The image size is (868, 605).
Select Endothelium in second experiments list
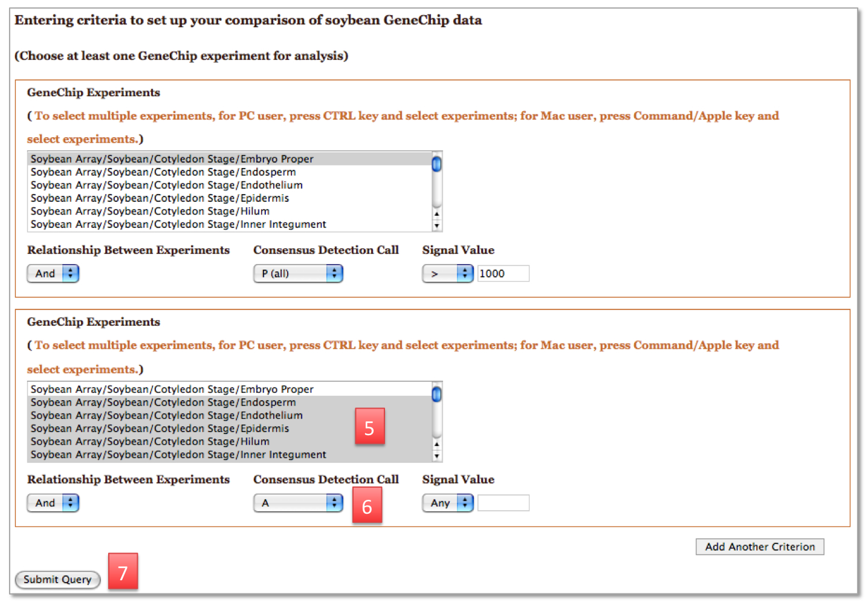pyautogui.click(x=230, y=416)
